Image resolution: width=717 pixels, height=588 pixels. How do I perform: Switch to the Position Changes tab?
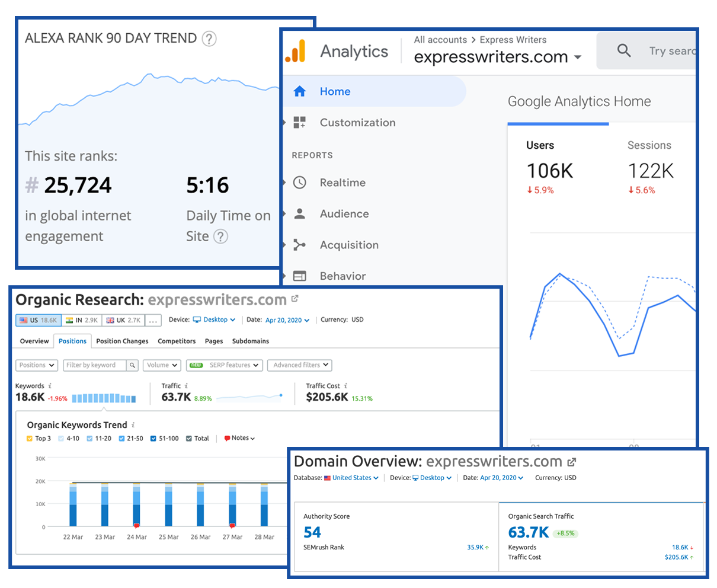[122, 341]
